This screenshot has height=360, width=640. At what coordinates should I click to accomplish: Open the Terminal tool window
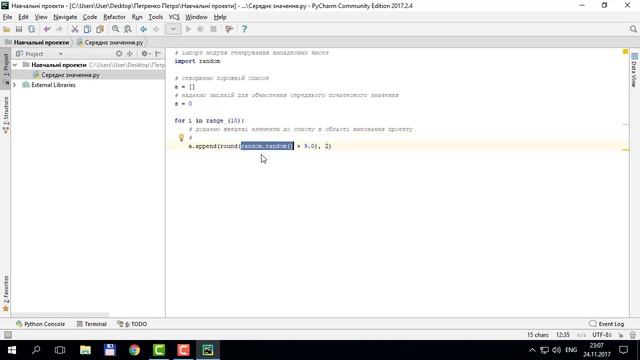[92, 324]
